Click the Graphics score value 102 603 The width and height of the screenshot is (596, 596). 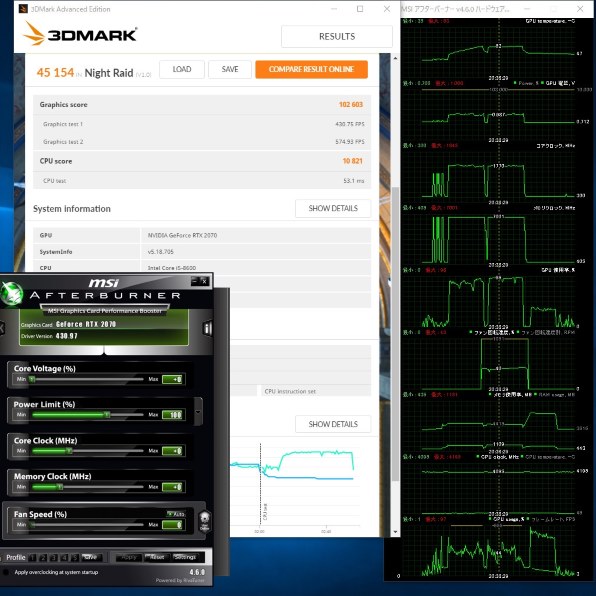click(350, 105)
